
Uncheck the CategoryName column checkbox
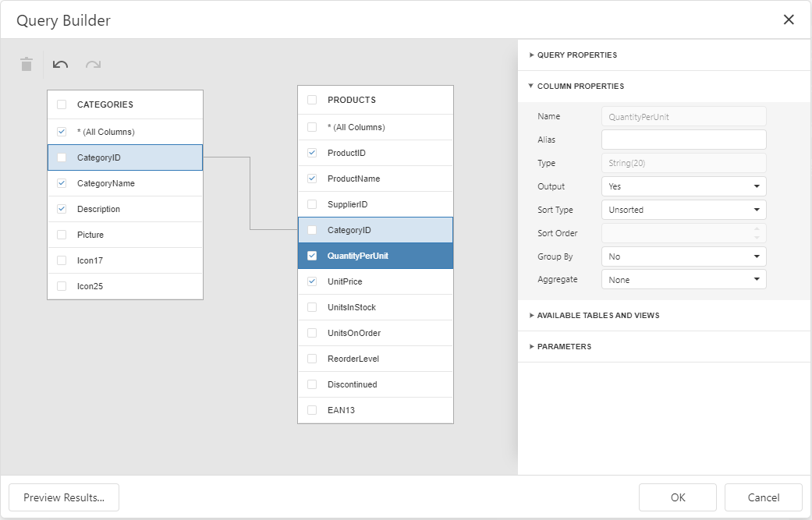coord(62,183)
